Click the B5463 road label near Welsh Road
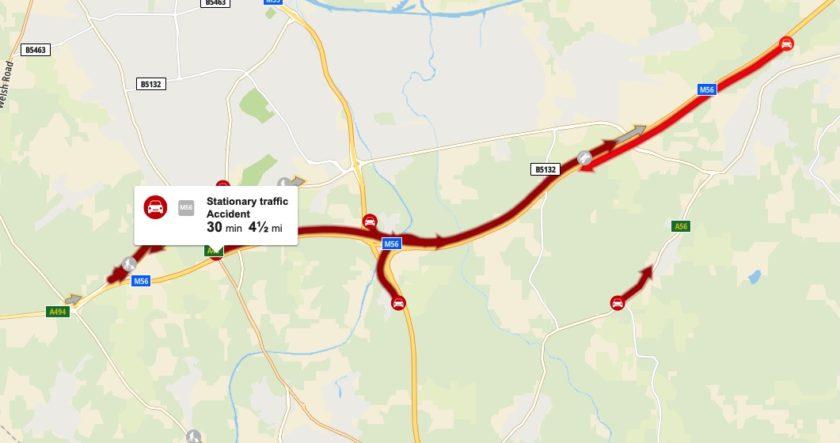 tap(36, 50)
